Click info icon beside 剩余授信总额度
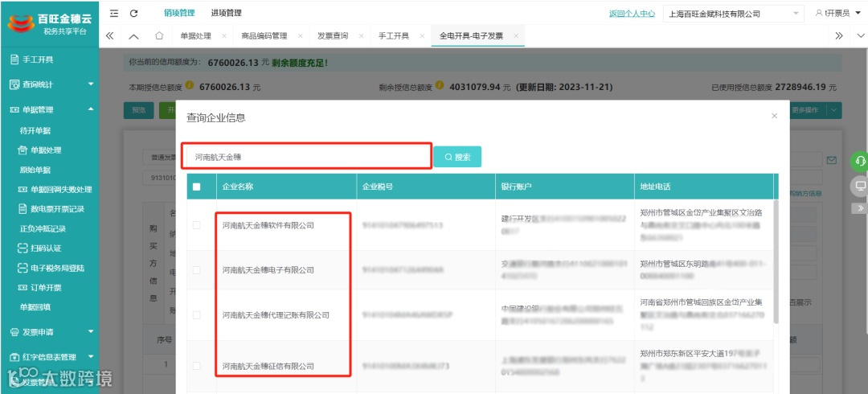Image resolution: width=868 pixels, height=394 pixels. (440, 86)
